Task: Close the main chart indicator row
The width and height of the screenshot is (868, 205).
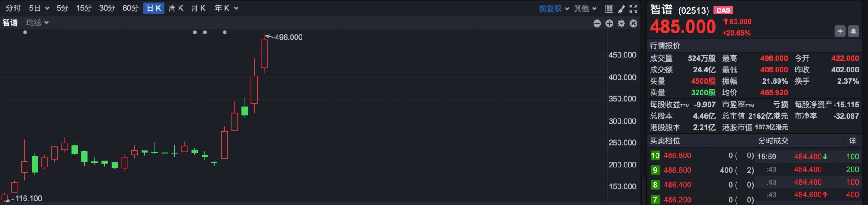Action: point(633,24)
